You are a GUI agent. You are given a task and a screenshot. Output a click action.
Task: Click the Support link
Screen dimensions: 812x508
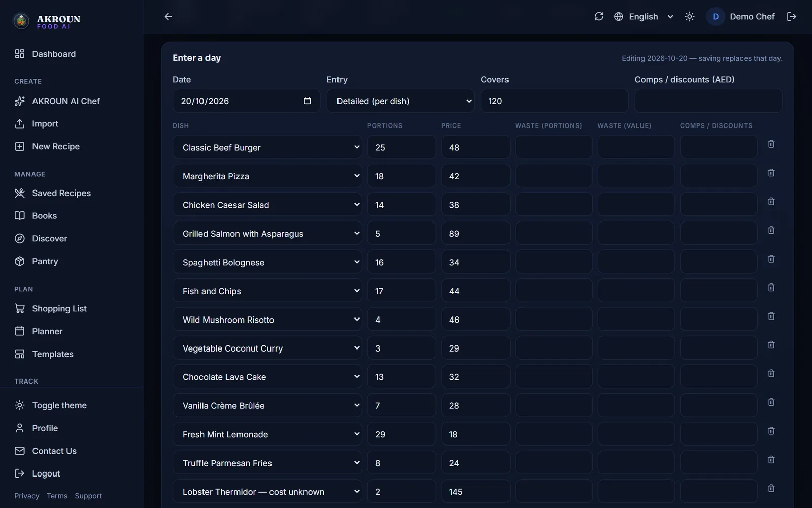click(88, 496)
